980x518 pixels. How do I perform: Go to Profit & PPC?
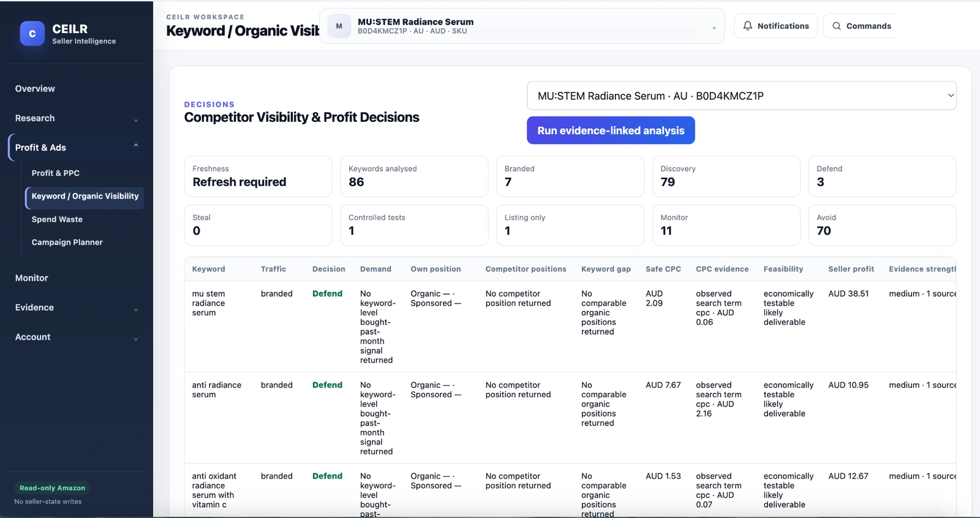pyautogui.click(x=85, y=173)
